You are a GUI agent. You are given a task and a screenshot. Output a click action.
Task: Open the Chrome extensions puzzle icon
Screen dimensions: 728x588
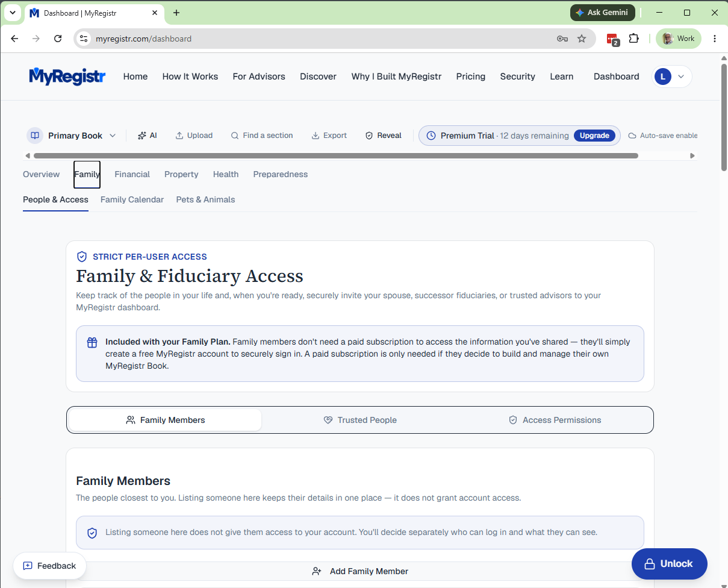pos(633,39)
